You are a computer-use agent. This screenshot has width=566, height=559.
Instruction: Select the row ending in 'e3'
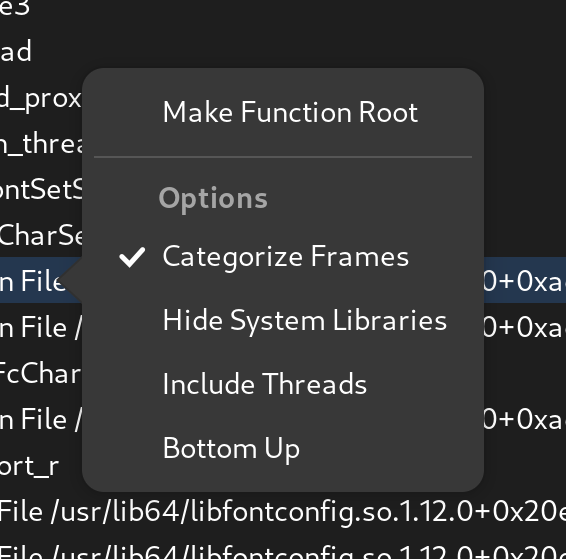pos(283,7)
